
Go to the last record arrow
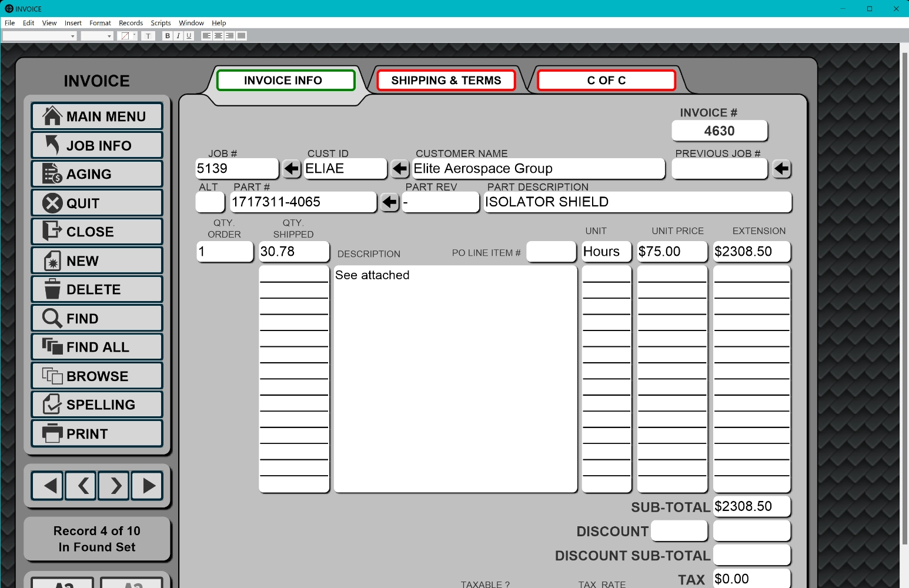click(147, 486)
